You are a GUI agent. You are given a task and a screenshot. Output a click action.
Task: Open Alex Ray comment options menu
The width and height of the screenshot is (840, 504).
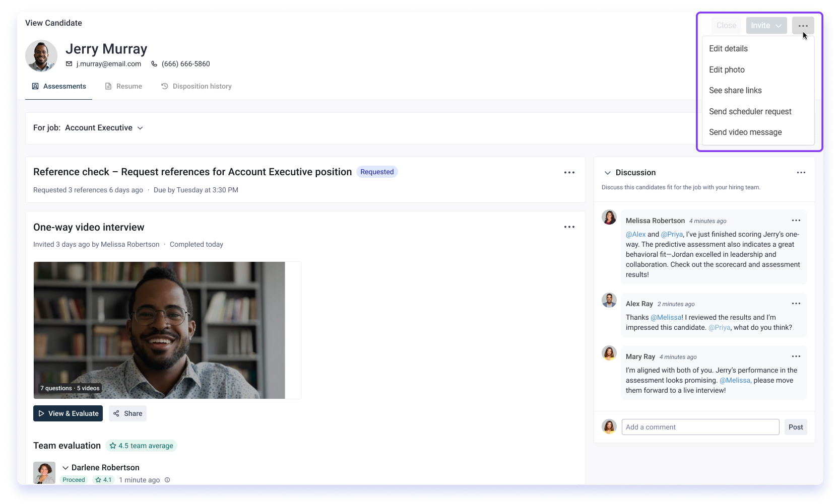click(x=796, y=304)
